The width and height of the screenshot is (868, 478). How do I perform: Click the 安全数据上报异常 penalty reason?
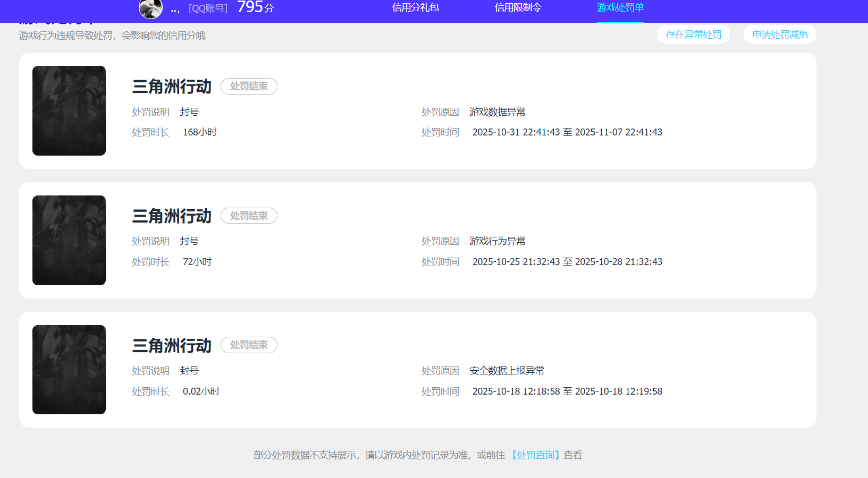[507, 371]
